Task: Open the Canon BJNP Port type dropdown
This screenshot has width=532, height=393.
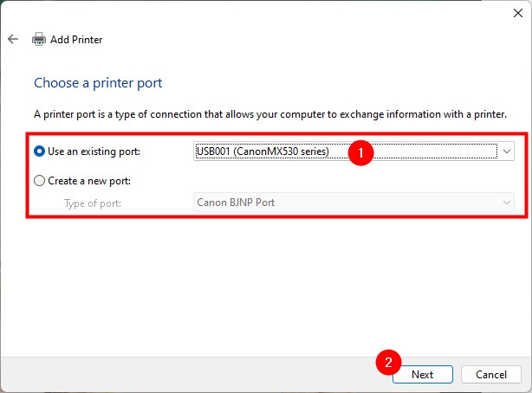Action: [x=354, y=203]
